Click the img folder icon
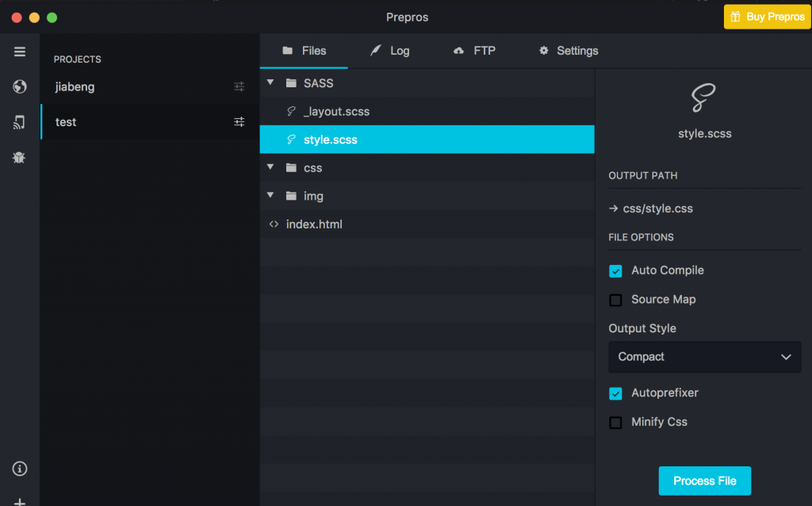The height and width of the screenshot is (506, 812). (291, 196)
